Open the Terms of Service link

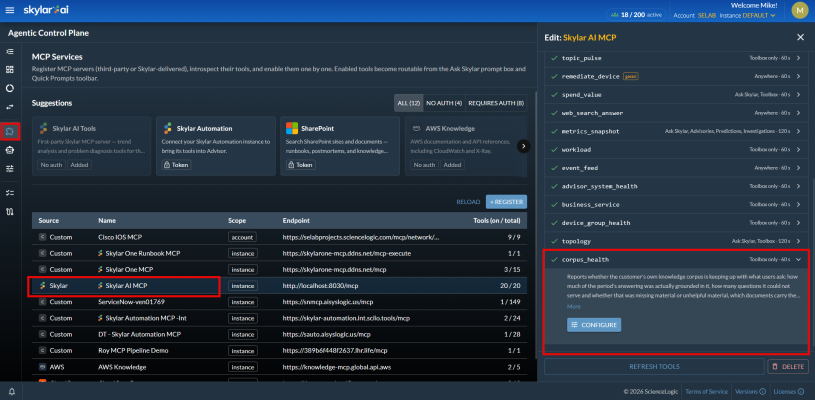pyautogui.click(x=707, y=391)
